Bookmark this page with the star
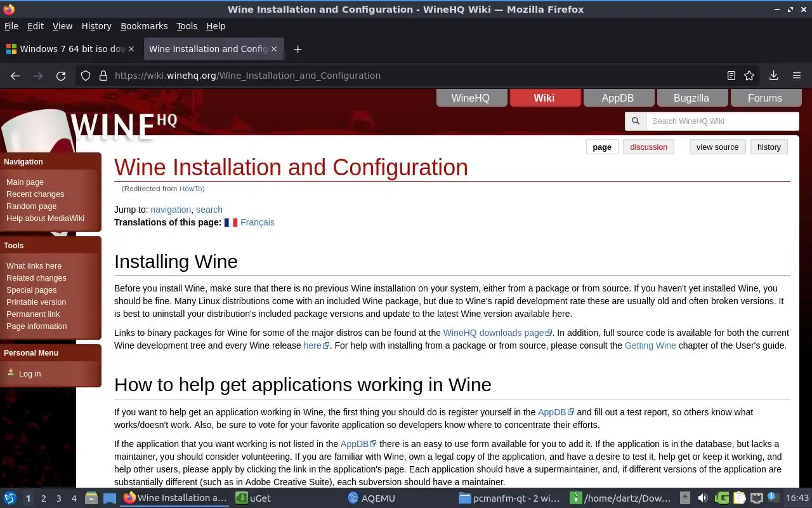Screen dimensions: 812x508 click(x=749, y=76)
